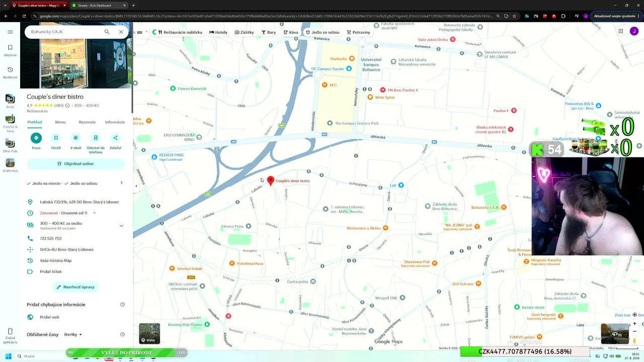Image resolution: width=644 pixels, height=362 pixels.
Task: Switch to the Prehľad tab
Action: (x=35, y=122)
